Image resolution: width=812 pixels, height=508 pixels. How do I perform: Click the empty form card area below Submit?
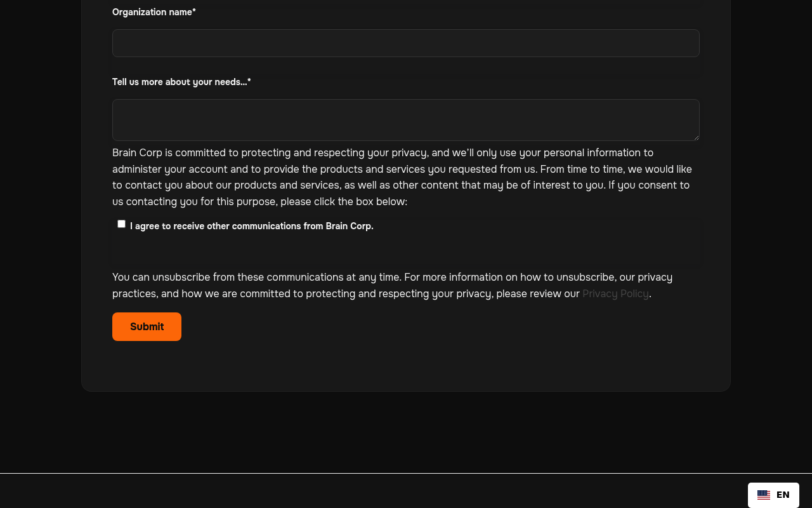click(406, 366)
